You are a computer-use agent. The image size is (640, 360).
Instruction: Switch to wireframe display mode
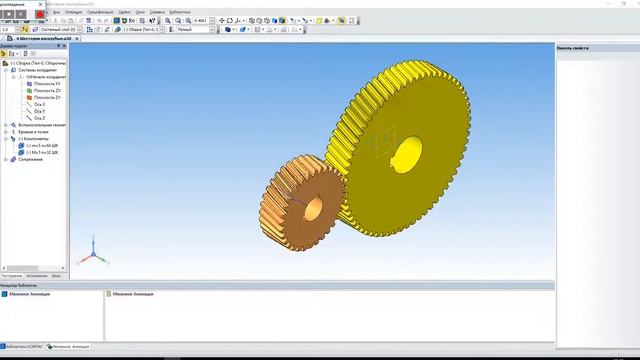pyautogui.click(x=252, y=20)
